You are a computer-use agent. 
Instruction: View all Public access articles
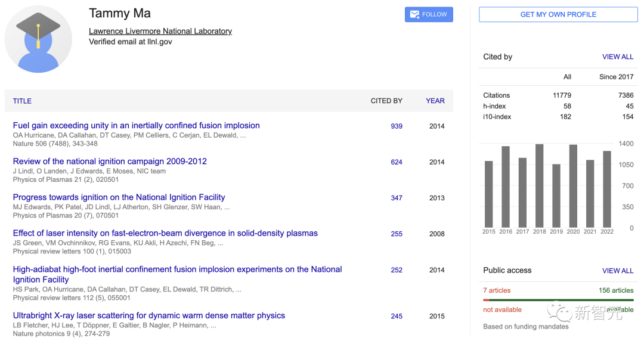point(618,271)
